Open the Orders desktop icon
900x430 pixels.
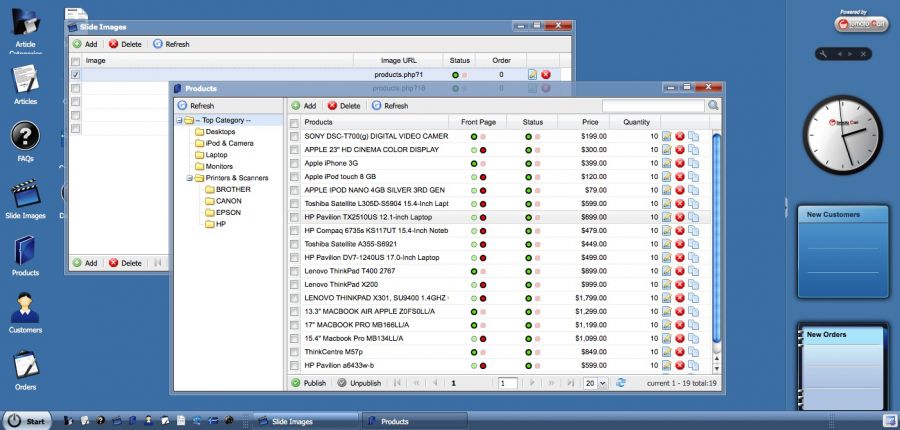click(x=25, y=371)
